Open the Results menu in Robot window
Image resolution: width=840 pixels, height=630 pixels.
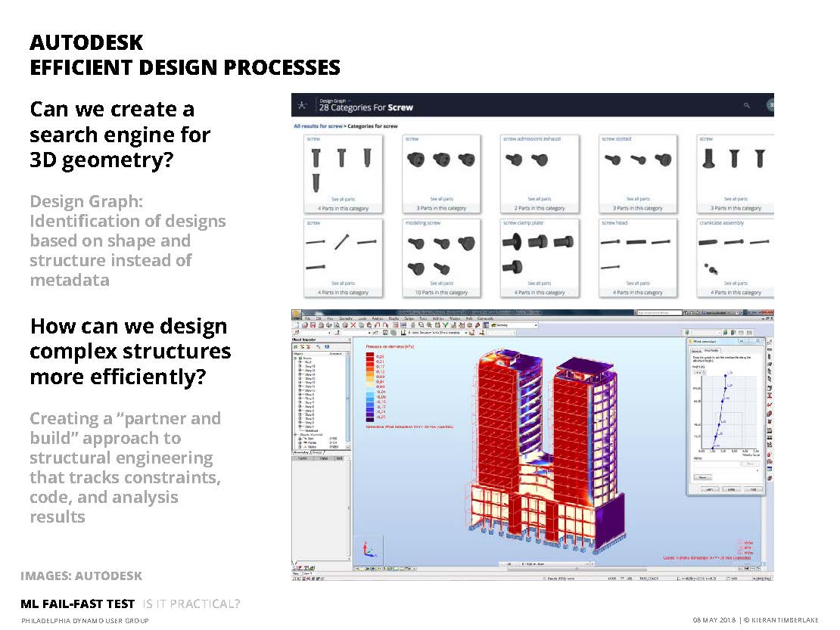(394, 318)
